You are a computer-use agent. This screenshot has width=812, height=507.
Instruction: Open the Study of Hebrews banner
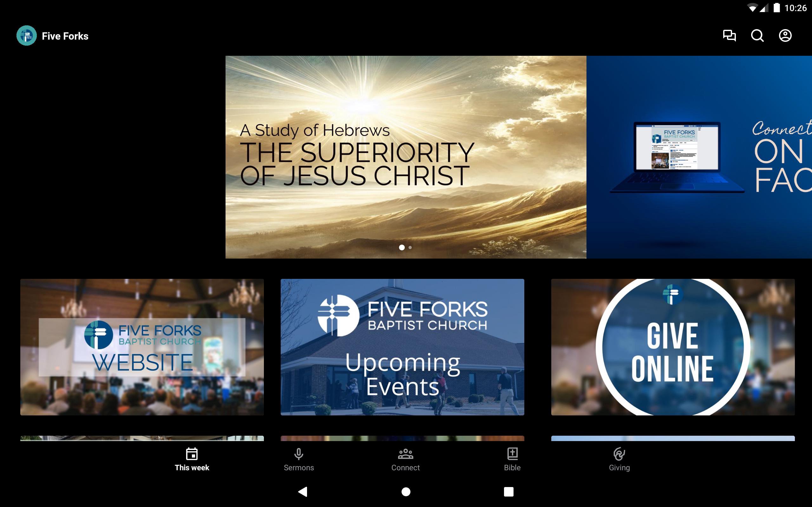point(406,157)
